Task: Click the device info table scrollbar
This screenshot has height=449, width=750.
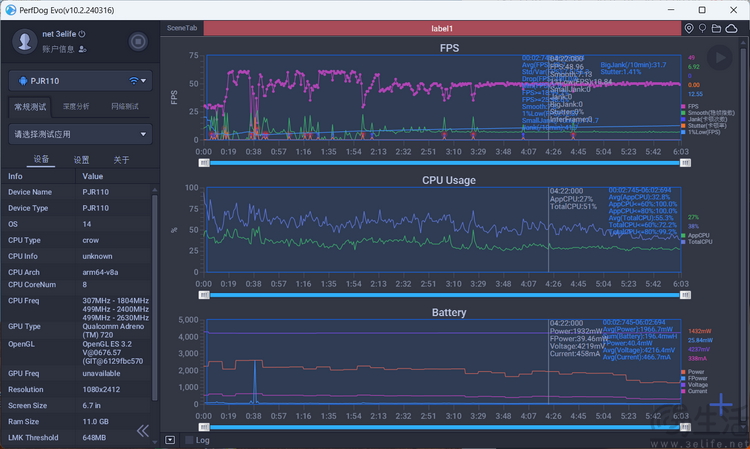Action: pos(154,296)
